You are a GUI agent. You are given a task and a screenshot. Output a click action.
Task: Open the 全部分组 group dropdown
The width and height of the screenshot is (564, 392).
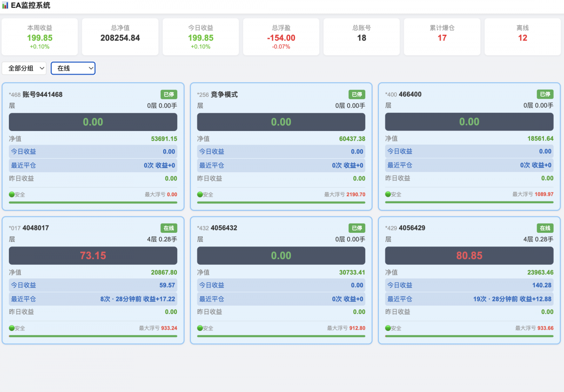coord(24,68)
